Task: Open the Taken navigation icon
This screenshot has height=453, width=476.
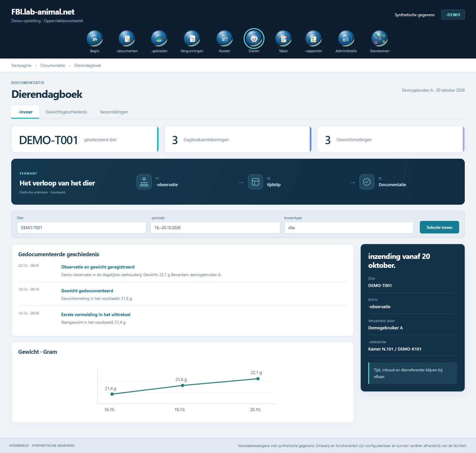Action: coord(284,39)
